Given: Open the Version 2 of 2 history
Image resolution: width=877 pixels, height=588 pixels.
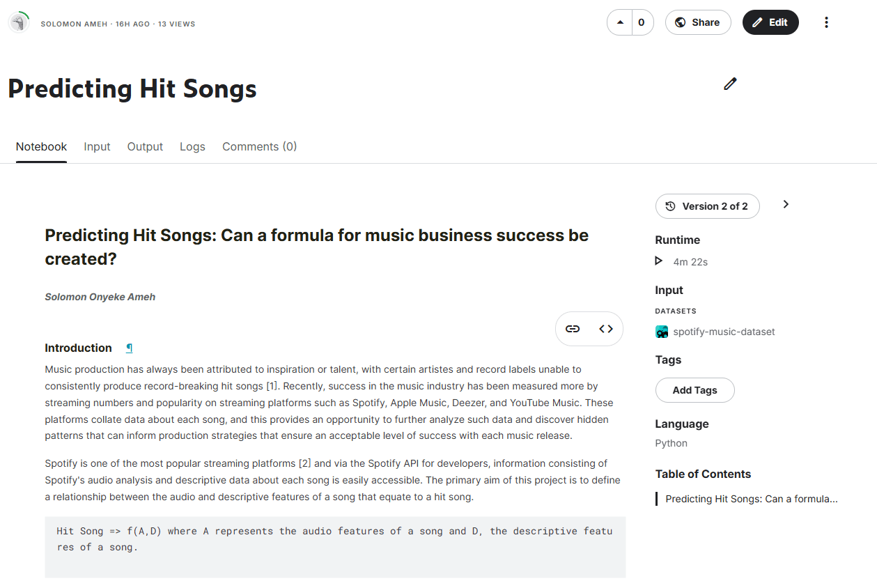Looking at the screenshot, I should coord(707,206).
